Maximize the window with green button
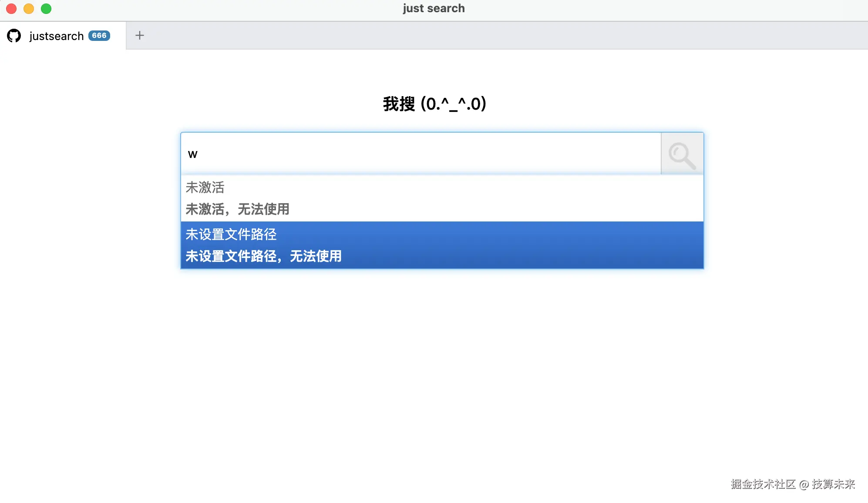This screenshot has width=868, height=503. [x=46, y=9]
